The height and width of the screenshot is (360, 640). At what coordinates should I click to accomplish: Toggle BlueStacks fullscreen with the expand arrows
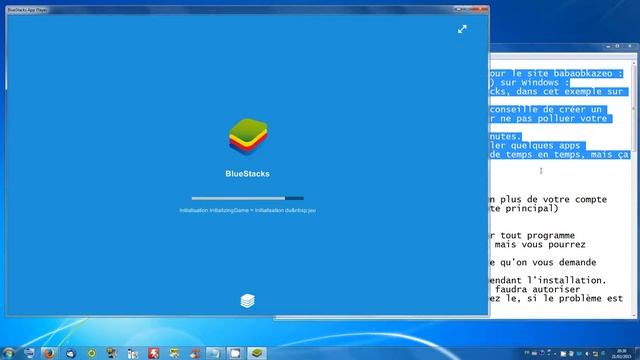pyautogui.click(x=462, y=29)
